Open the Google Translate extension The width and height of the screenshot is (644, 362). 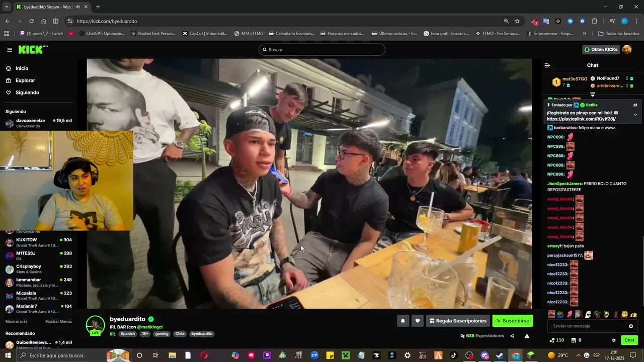click(546, 21)
